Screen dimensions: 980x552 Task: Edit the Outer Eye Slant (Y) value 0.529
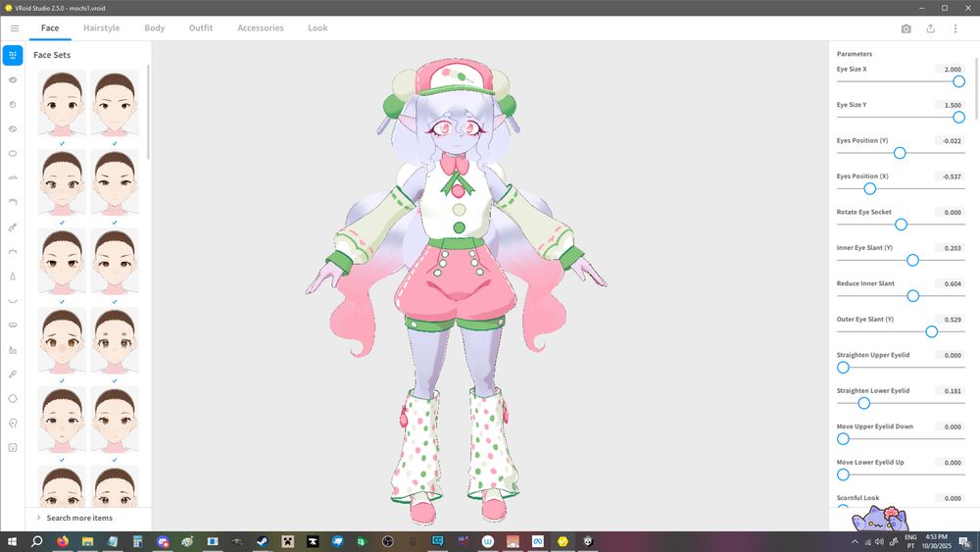950,320
